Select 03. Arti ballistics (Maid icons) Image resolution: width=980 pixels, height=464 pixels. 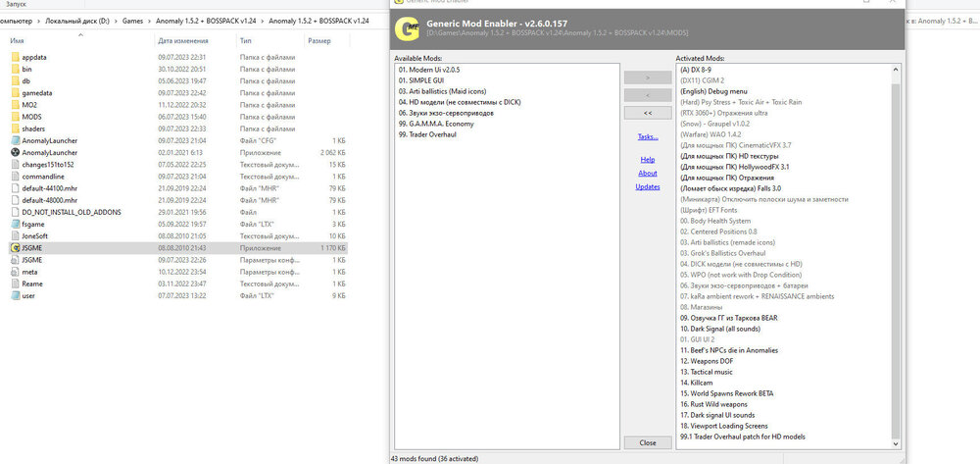pyautogui.click(x=442, y=90)
